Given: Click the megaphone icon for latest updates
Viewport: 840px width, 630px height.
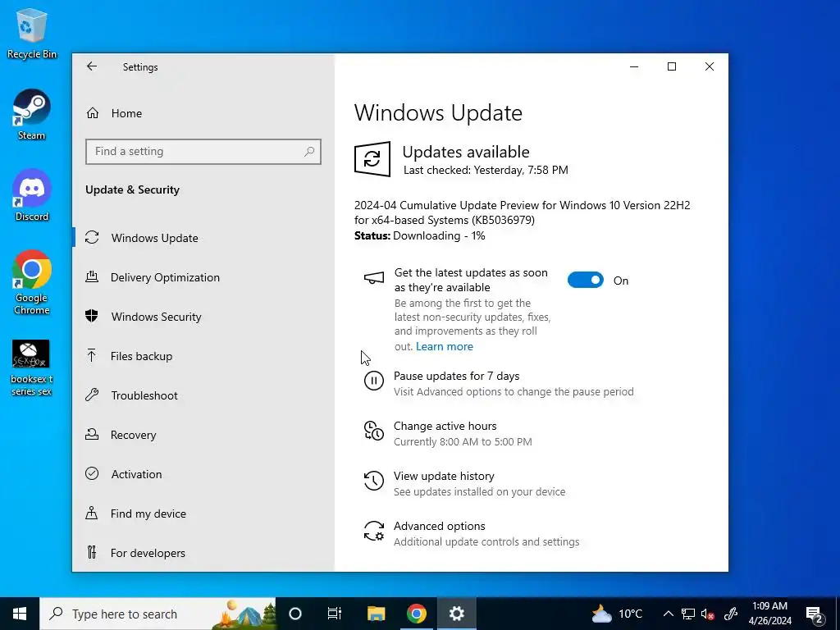Looking at the screenshot, I should click(374, 278).
